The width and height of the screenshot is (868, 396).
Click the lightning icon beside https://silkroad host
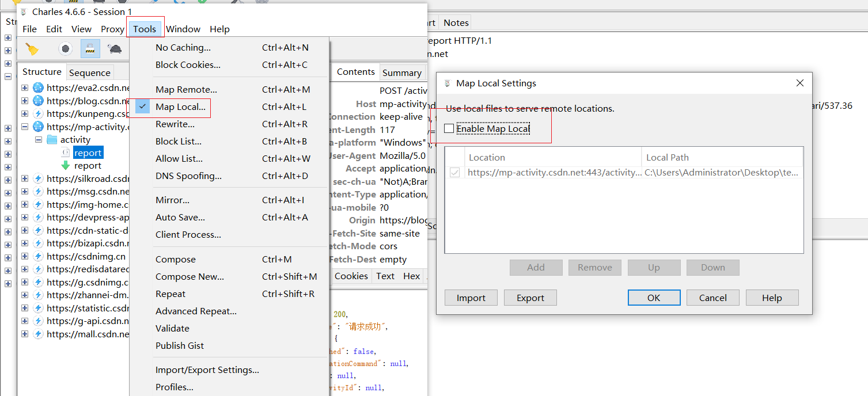[38, 178]
